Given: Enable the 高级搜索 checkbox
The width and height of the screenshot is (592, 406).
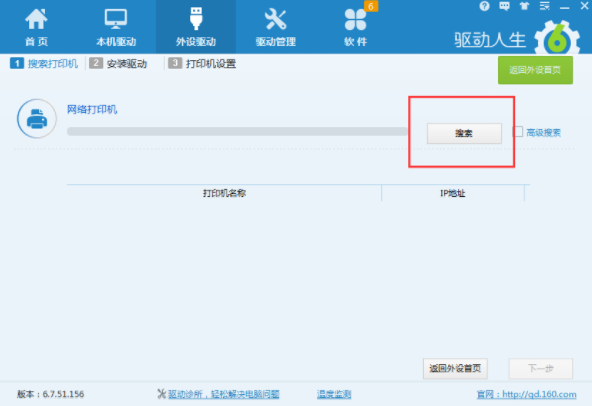Looking at the screenshot, I should 518,132.
